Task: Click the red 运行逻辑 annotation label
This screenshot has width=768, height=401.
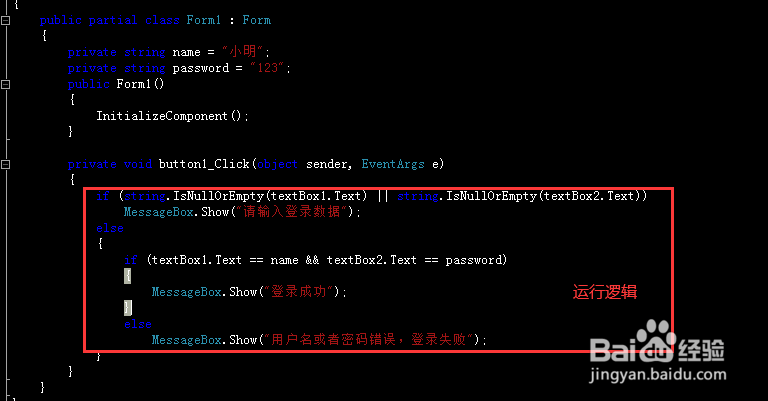Action: (605, 292)
